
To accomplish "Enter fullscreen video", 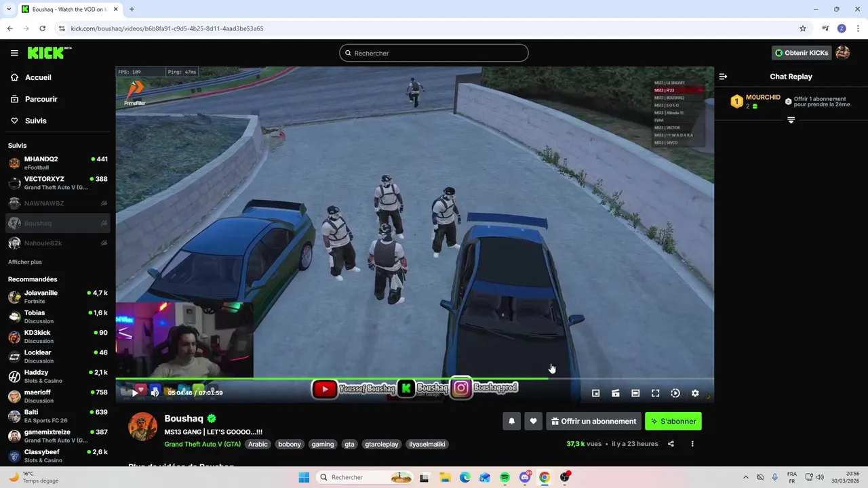I will [655, 393].
